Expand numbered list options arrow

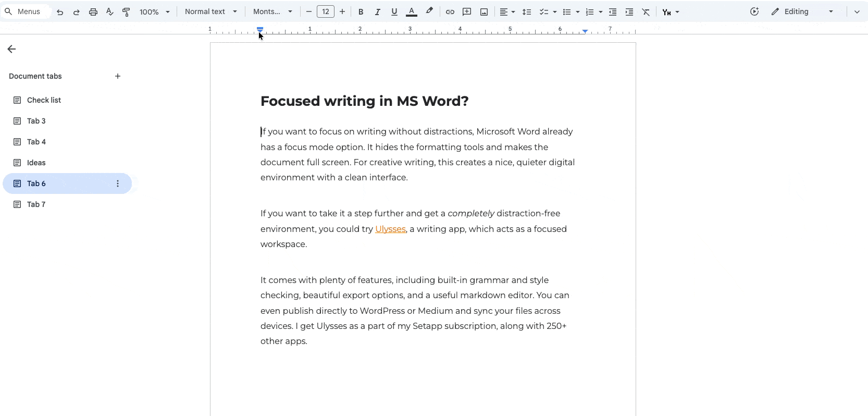[600, 11]
